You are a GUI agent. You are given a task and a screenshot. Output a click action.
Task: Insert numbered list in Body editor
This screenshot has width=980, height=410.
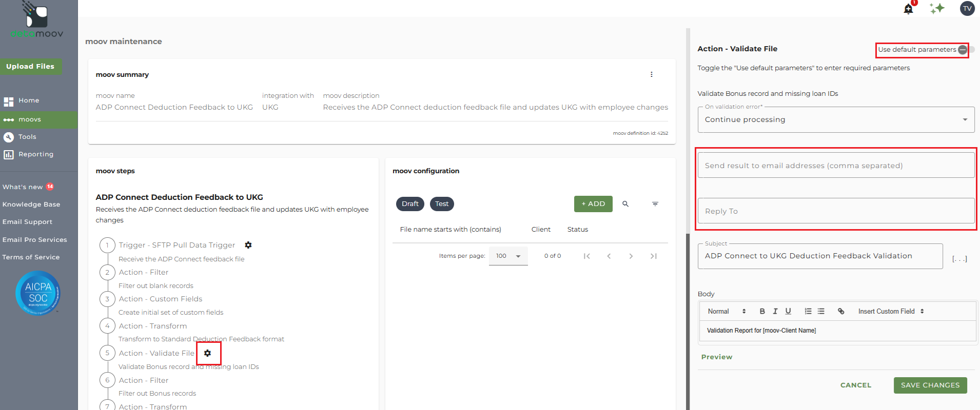pyautogui.click(x=808, y=311)
